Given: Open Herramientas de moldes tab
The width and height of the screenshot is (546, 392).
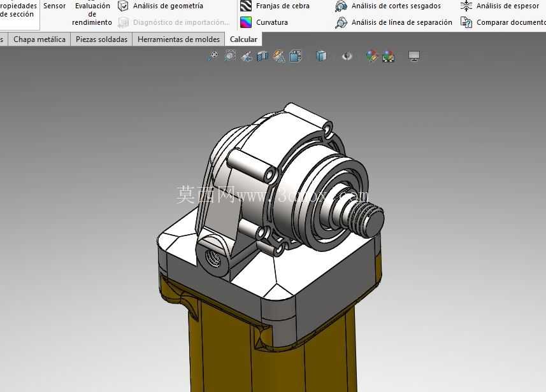Looking at the screenshot, I should click(x=178, y=39).
